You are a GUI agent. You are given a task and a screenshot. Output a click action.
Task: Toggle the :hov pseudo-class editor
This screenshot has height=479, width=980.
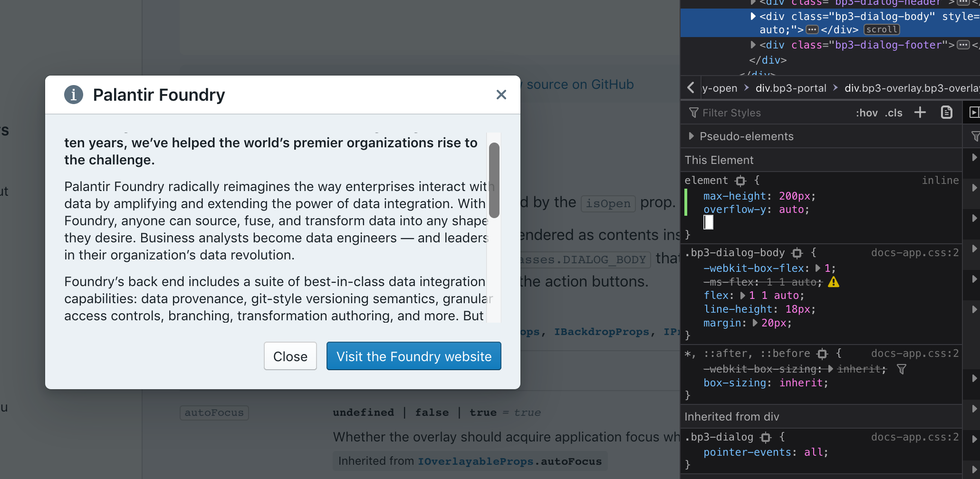pyautogui.click(x=867, y=113)
